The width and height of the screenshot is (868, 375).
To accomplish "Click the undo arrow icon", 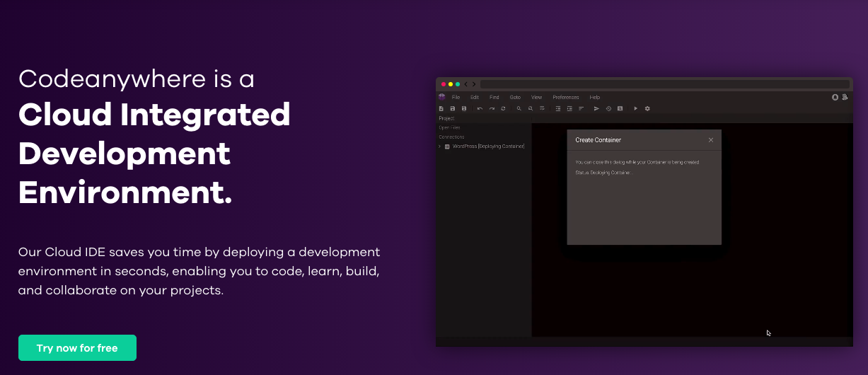I will (480, 108).
